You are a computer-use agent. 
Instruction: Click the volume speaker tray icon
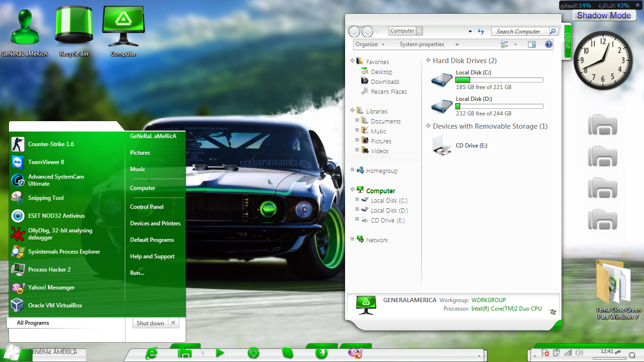579,353
